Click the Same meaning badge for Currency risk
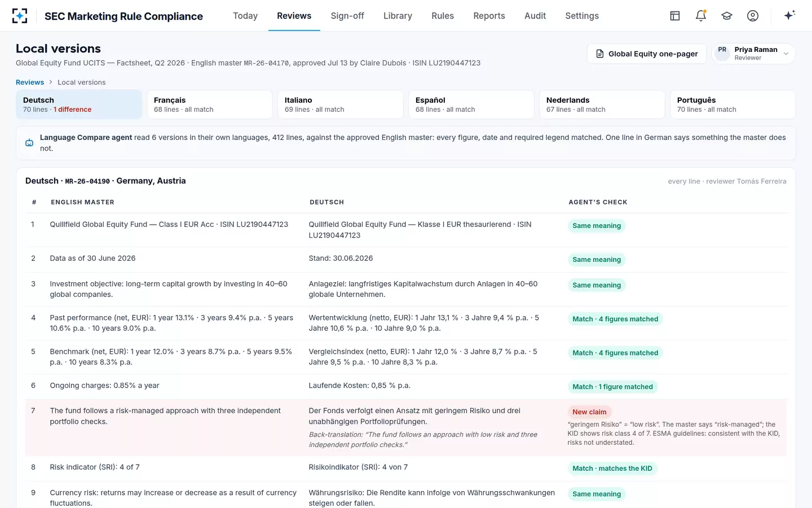The image size is (812, 508). point(597,494)
